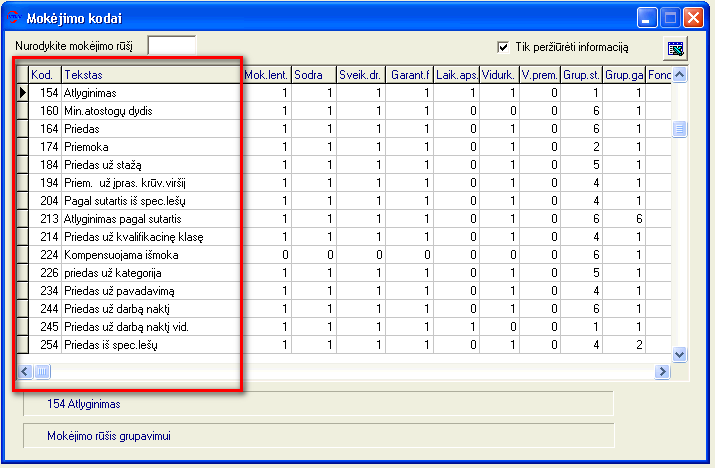Click Grup.ga value 6 in row 213
This screenshot has width=715, height=468.
[x=624, y=219]
